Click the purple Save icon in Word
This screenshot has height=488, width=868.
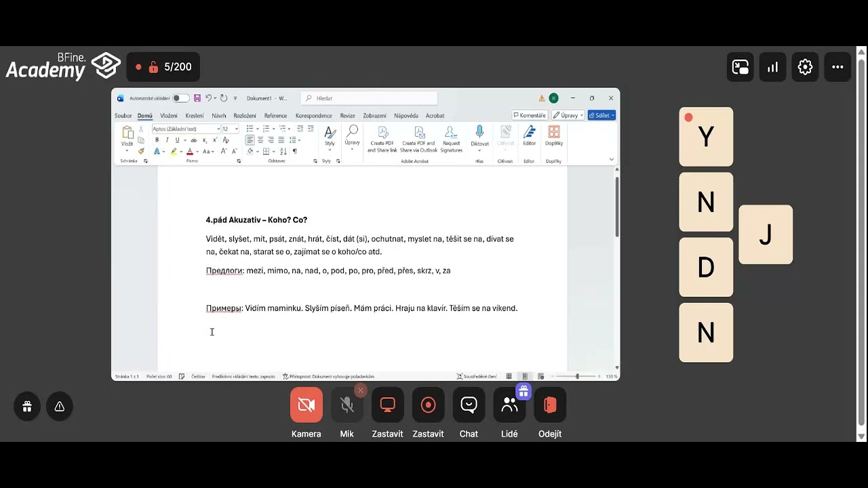(197, 98)
